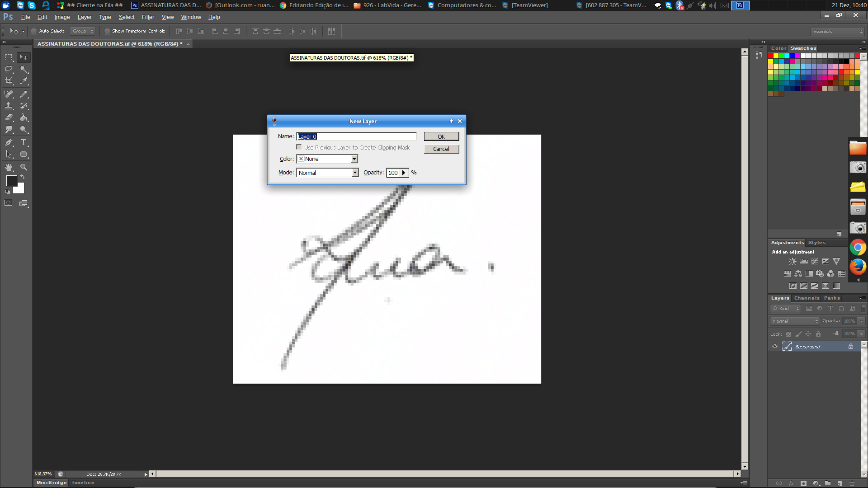Enable Show Transform Controls checkbox
The image size is (868, 488).
click(107, 31)
